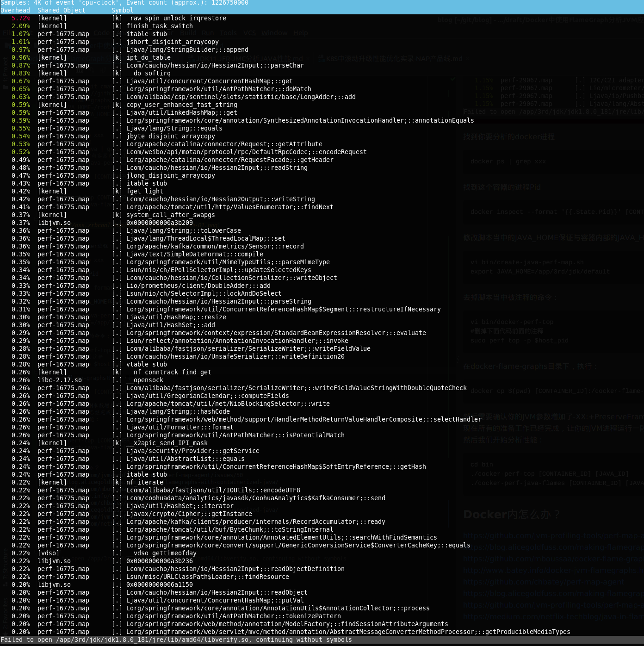Open the VCS menu
The image size is (644, 646).
coord(249,33)
